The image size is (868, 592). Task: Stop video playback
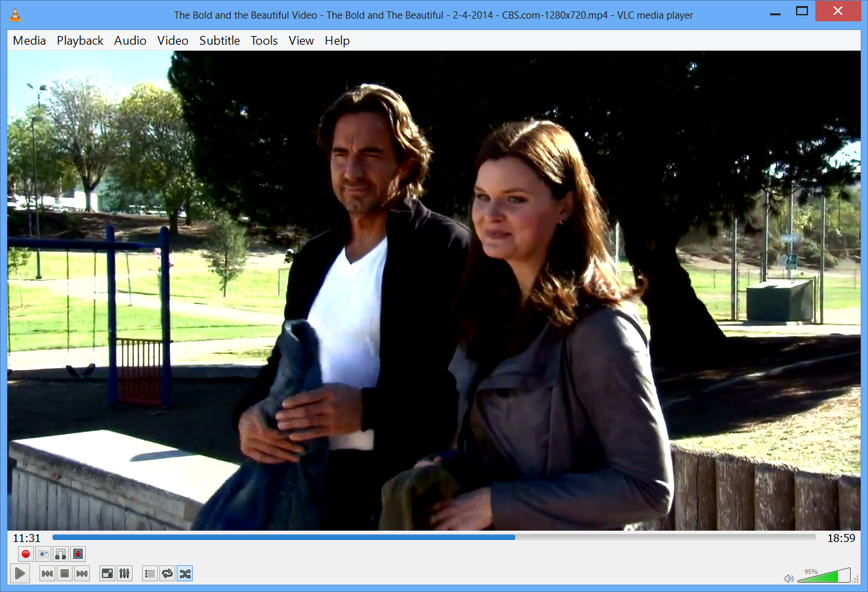[65, 573]
